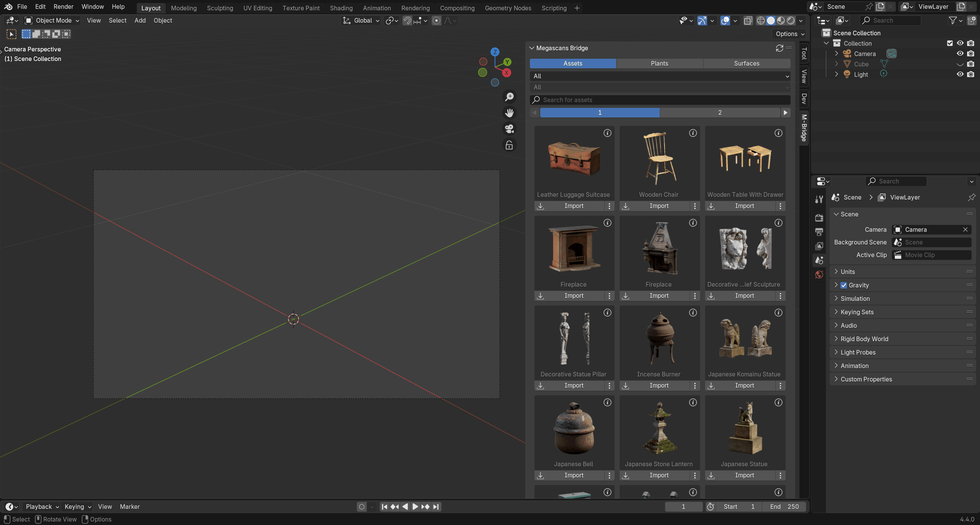Click the lock camera to view icon
Image resolution: width=980 pixels, height=525 pixels.
509,145
